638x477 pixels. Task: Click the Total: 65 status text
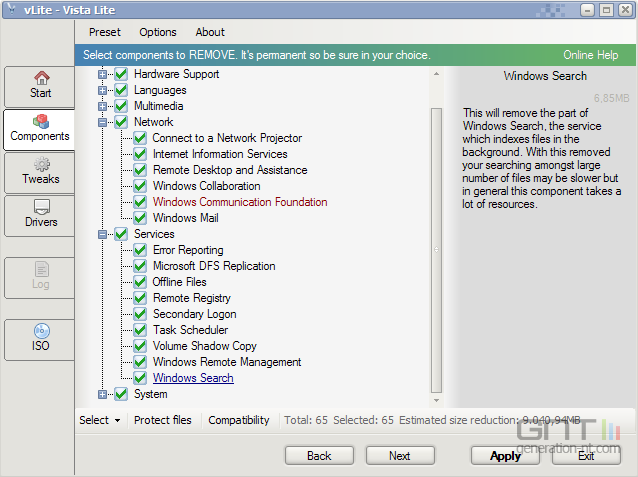pyautogui.click(x=306, y=420)
